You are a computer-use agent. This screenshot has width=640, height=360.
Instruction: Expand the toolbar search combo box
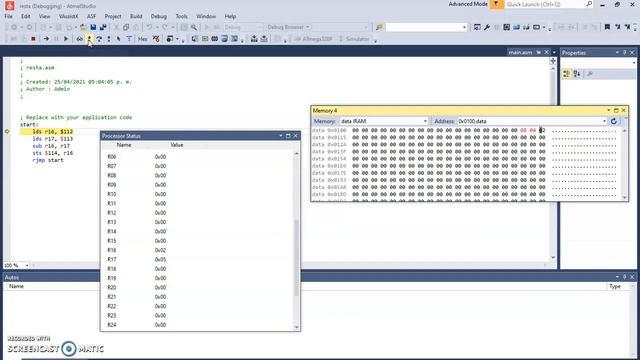click(x=464, y=27)
